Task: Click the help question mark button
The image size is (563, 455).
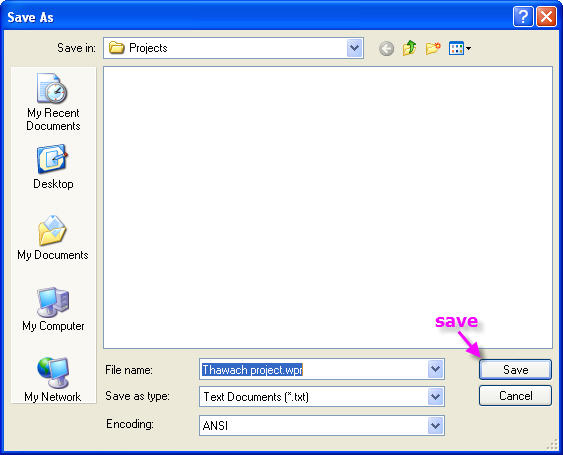Action: [x=523, y=17]
